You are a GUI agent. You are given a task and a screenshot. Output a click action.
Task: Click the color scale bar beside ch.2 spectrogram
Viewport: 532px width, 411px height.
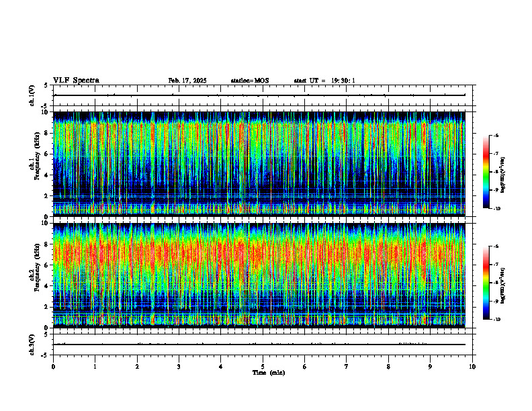click(x=486, y=283)
